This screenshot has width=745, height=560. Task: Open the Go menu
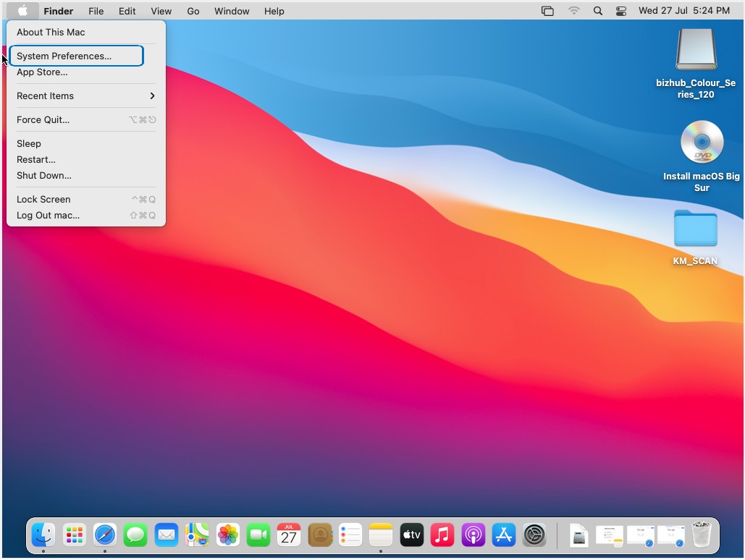click(x=193, y=11)
